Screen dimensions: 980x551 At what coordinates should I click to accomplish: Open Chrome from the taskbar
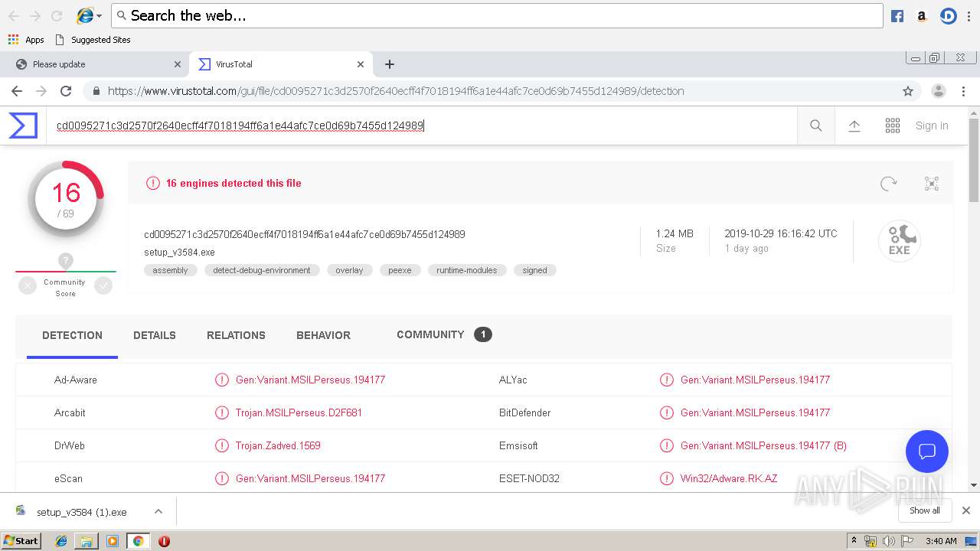tap(138, 541)
